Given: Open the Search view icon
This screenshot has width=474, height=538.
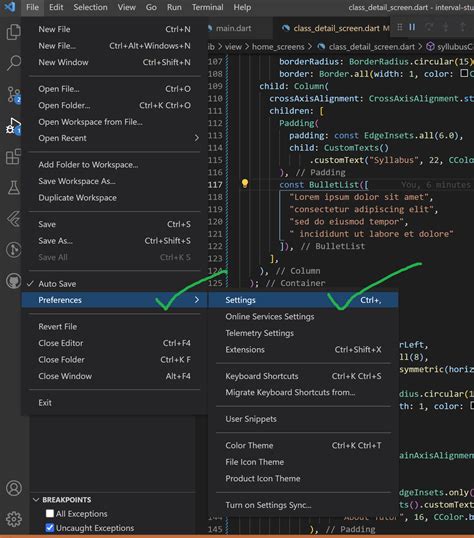Looking at the screenshot, I should pos(13,63).
